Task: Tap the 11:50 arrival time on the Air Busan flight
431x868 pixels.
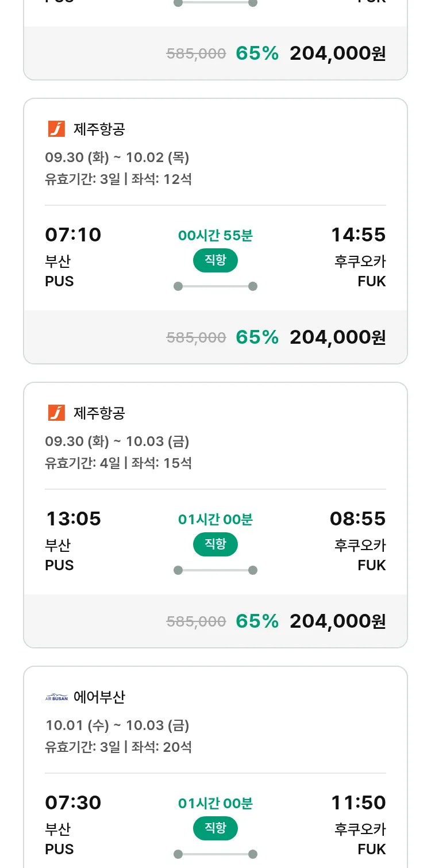Action: click(x=358, y=803)
